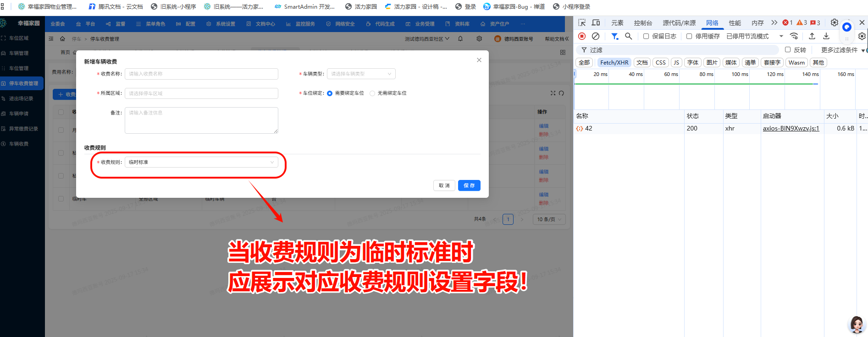
Task: Open the 车辆类型 dropdown
Action: click(x=361, y=74)
